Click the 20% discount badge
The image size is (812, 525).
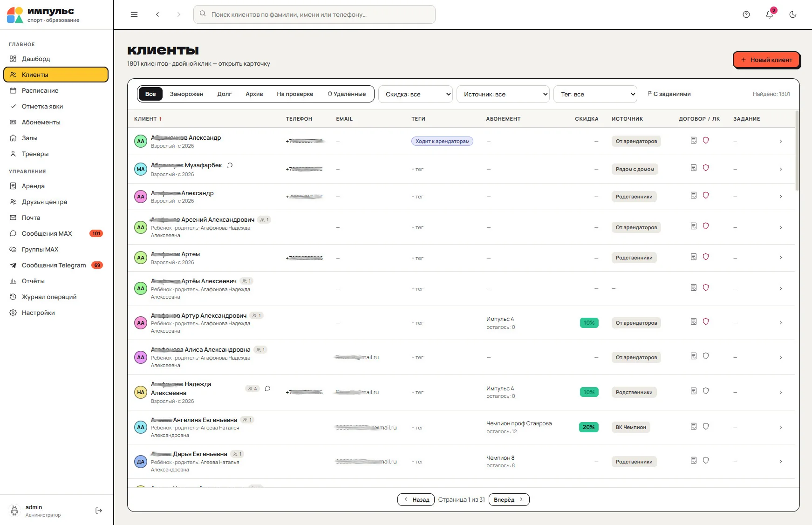pos(589,427)
